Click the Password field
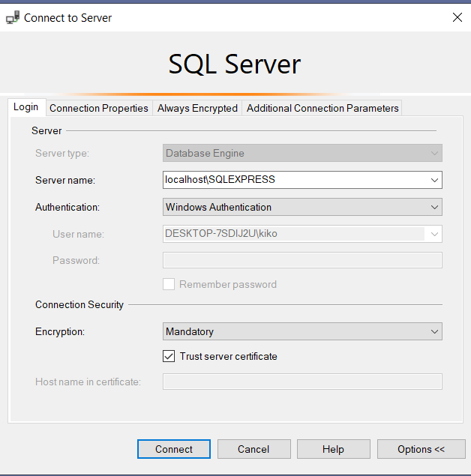The image size is (471, 476). click(302, 260)
